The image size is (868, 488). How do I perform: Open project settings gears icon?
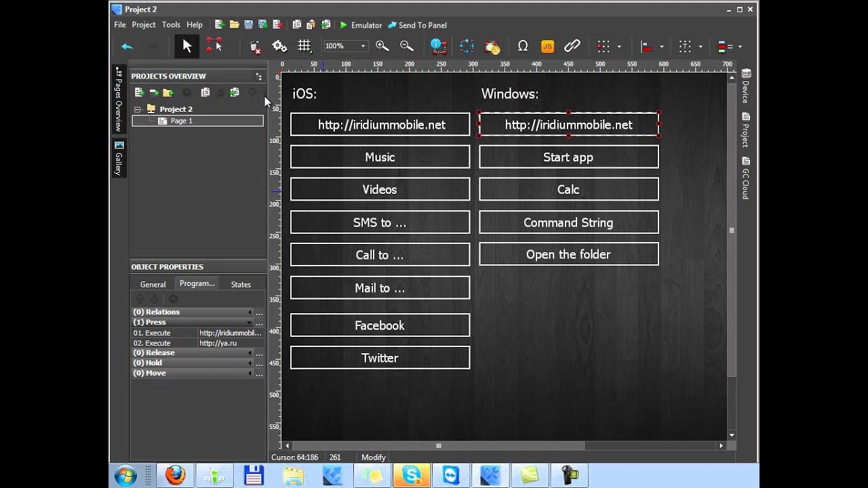[279, 46]
